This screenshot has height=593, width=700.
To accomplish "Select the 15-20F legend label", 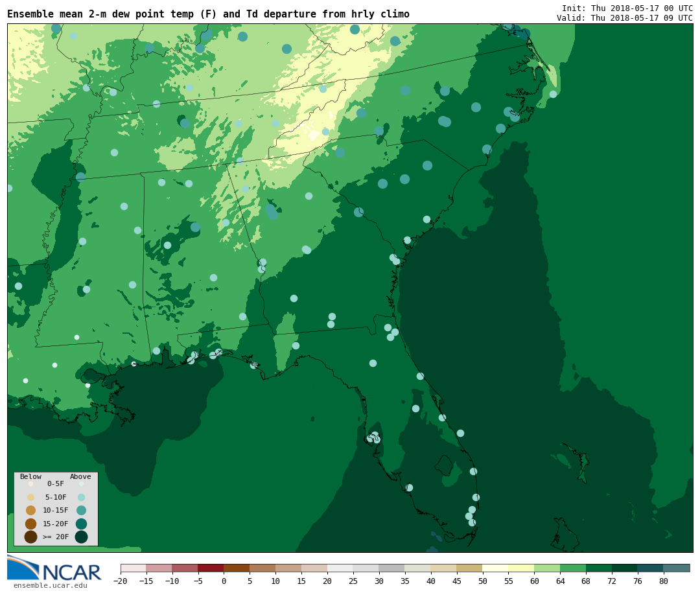I will click(56, 524).
